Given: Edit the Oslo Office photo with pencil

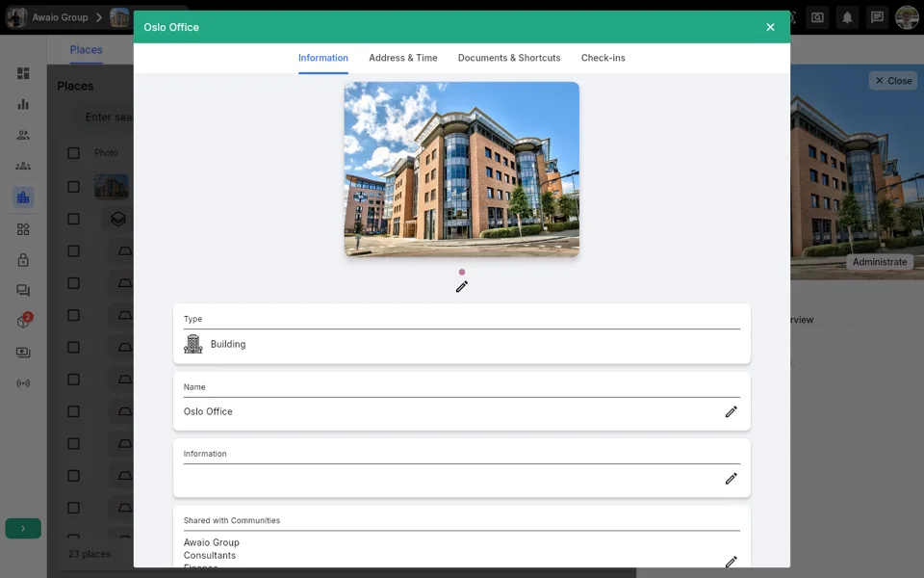Looking at the screenshot, I should click(461, 287).
